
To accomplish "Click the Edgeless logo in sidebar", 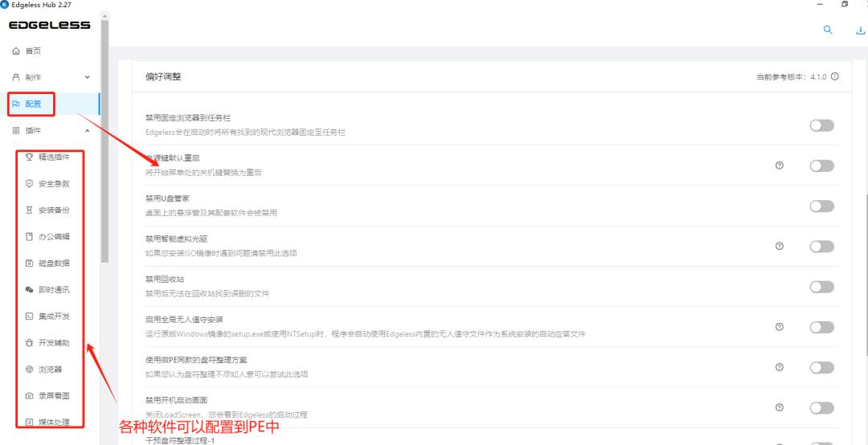I will tap(49, 25).
